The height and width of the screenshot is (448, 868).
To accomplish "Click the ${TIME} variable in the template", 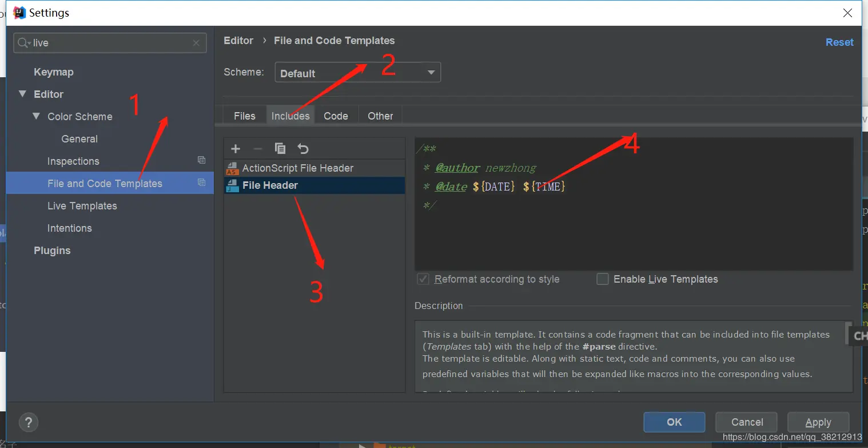I will pyautogui.click(x=544, y=187).
